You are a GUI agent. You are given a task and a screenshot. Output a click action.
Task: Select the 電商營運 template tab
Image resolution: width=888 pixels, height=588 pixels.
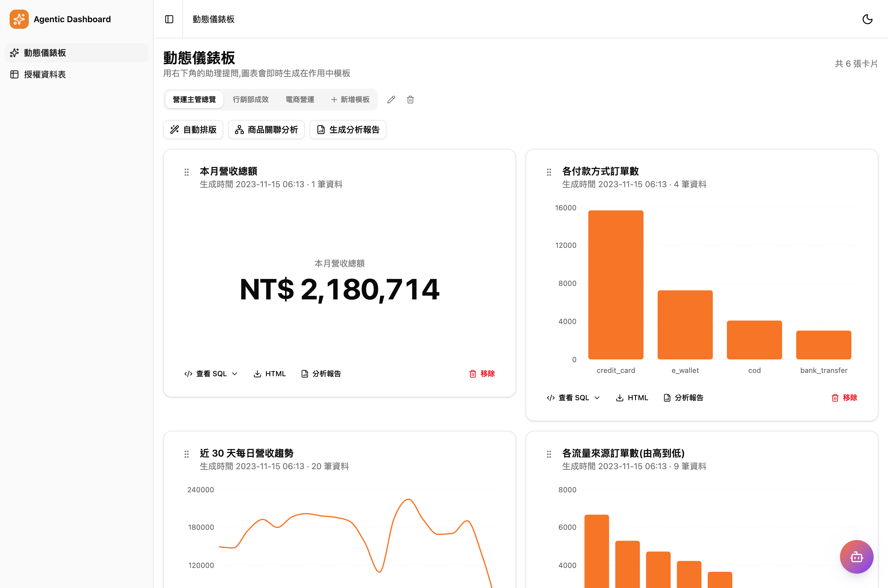click(300, 99)
